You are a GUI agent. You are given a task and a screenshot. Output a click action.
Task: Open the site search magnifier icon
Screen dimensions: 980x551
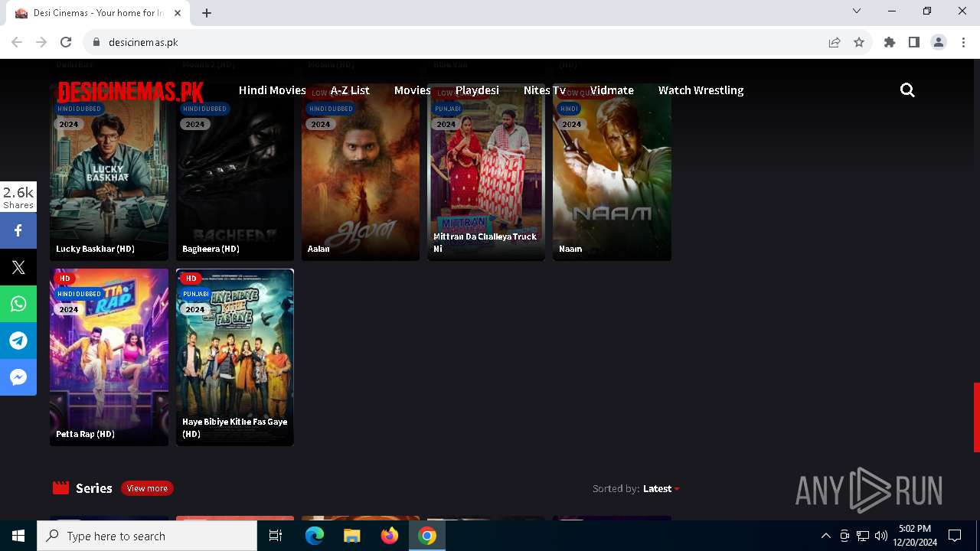(x=907, y=90)
